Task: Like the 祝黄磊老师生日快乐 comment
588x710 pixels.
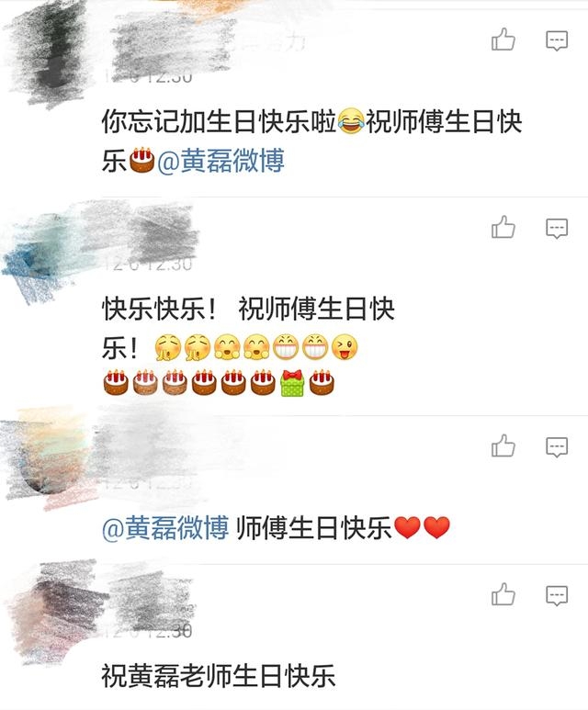Action: [503, 594]
